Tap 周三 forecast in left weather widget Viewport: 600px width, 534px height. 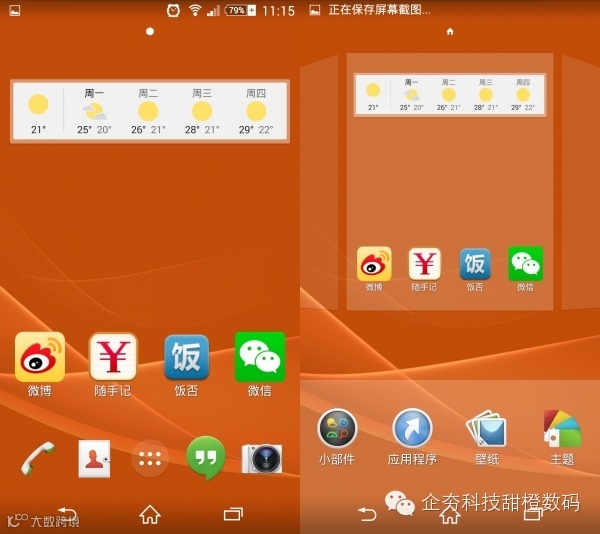(202, 111)
